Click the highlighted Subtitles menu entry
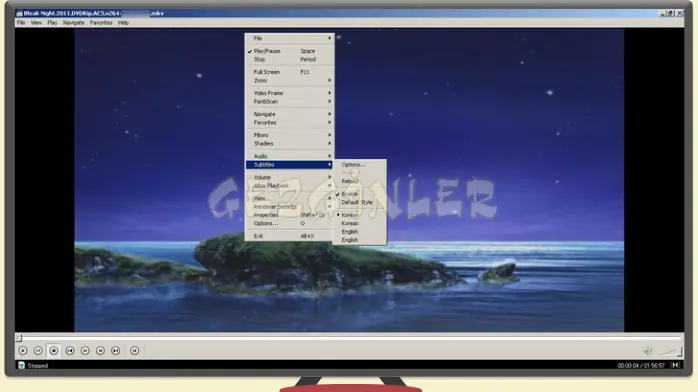698x392 pixels. 289,165
